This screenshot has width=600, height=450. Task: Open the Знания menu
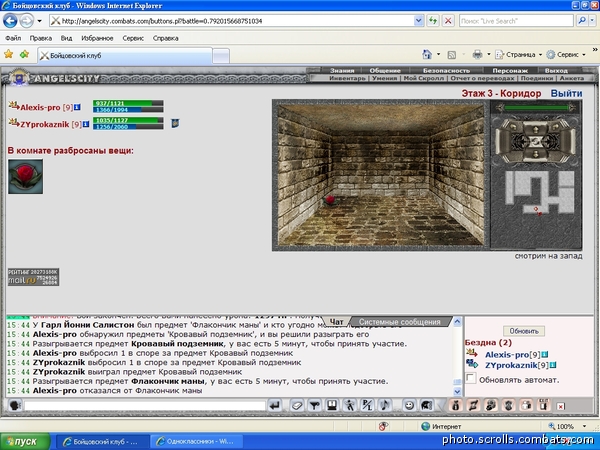tap(342, 70)
